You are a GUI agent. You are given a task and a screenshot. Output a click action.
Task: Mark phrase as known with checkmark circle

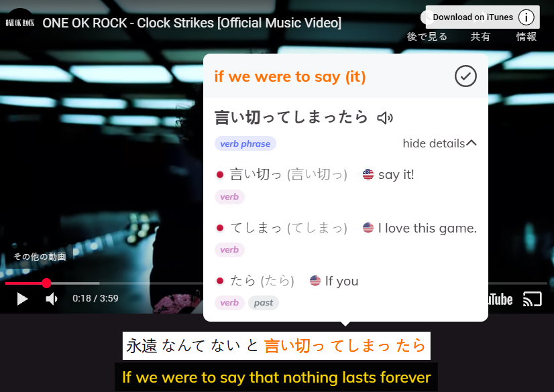(x=465, y=76)
